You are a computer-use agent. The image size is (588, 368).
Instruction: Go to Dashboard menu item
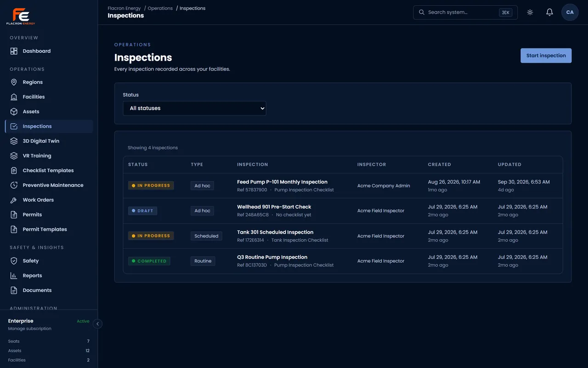click(x=49, y=51)
